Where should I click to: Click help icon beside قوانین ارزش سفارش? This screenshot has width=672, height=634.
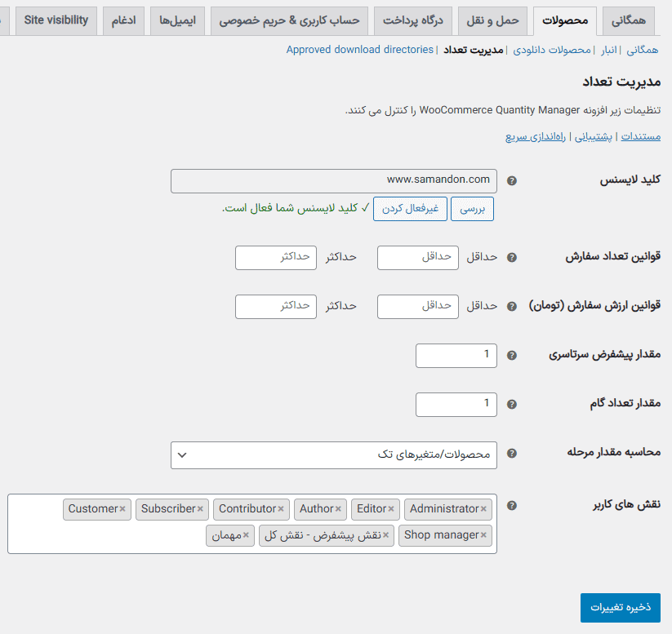tap(511, 306)
